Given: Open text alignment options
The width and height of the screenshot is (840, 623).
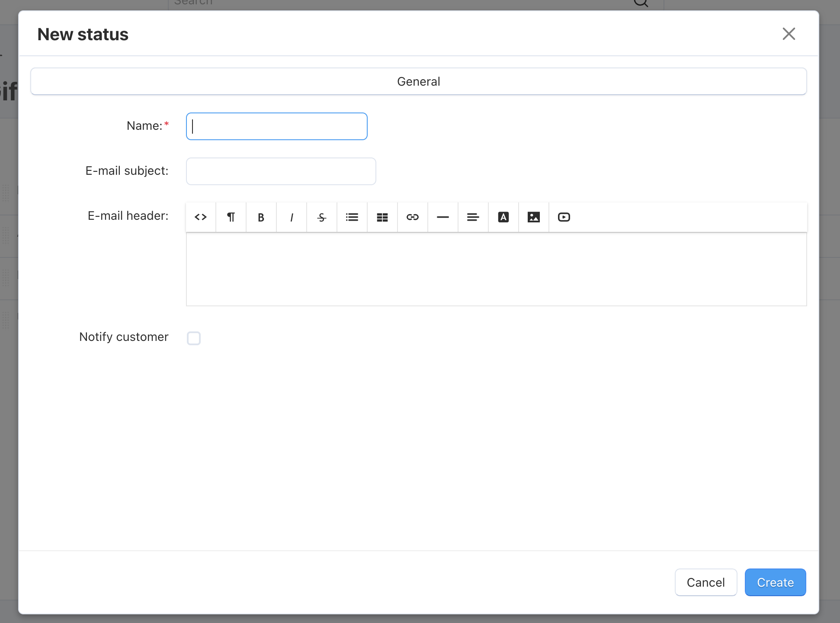Looking at the screenshot, I should 473,217.
